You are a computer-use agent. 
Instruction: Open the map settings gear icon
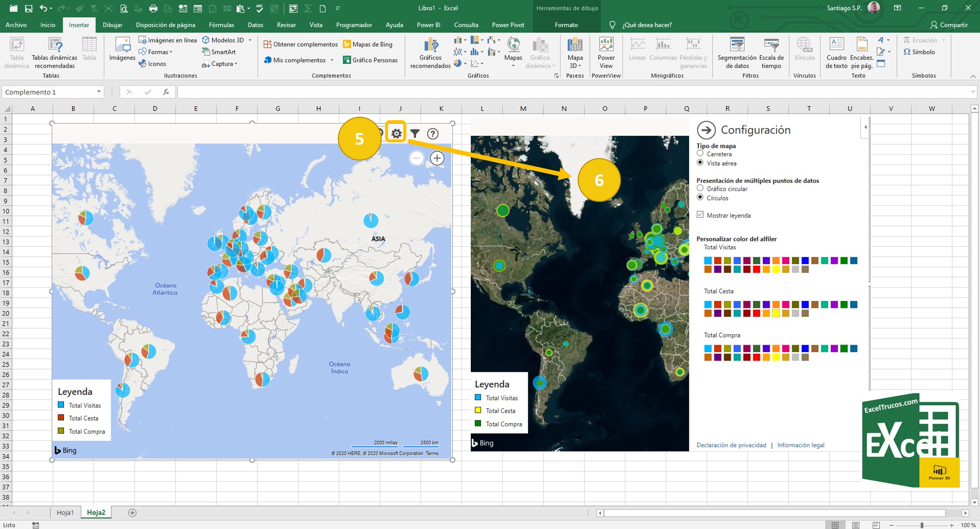coord(396,132)
